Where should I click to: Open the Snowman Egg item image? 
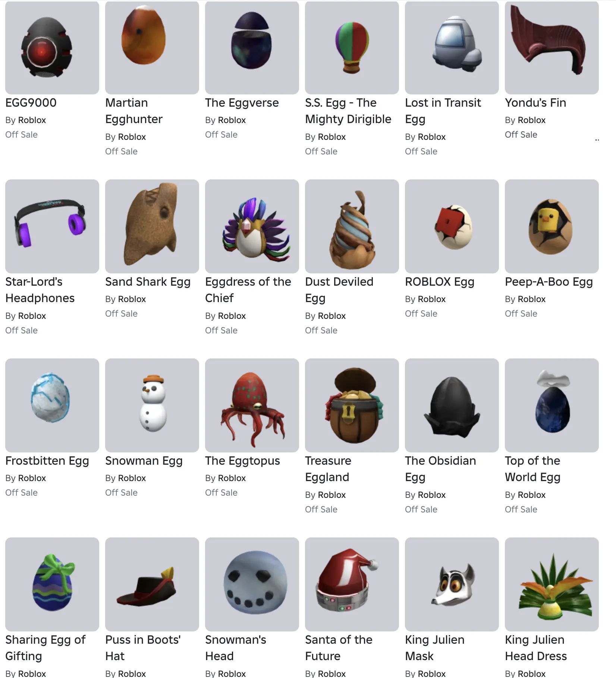point(152,405)
